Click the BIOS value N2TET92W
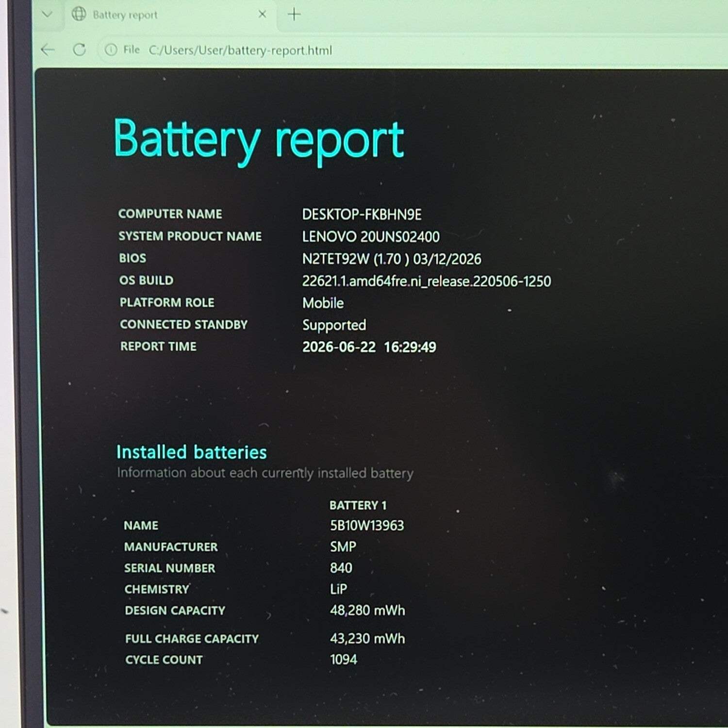The width and height of the screenshot is (728, 728). [392, 259]
